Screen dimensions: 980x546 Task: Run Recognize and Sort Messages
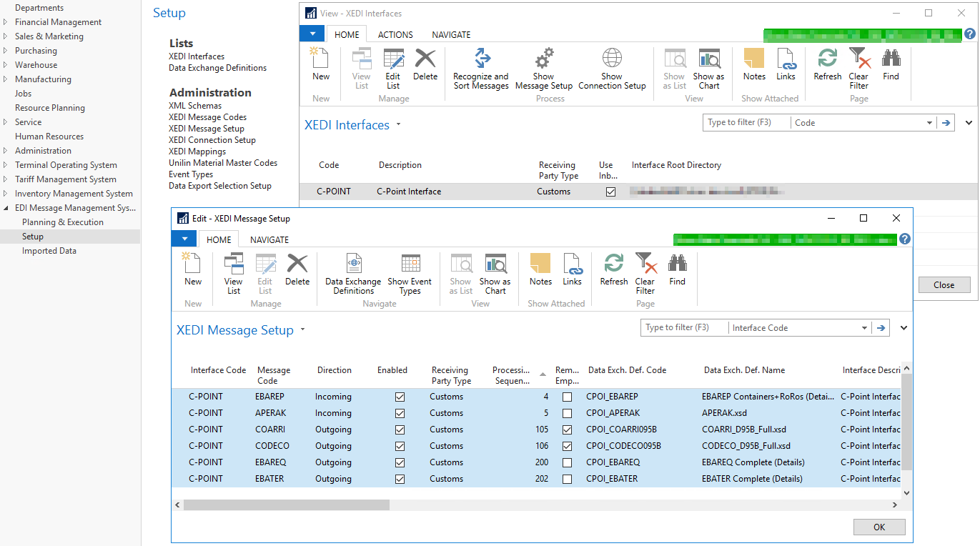tap(481, 69)
